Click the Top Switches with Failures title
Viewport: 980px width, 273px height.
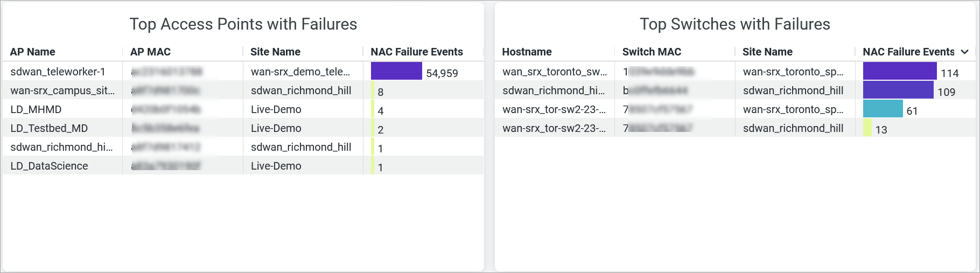click(x=734, y=24)
